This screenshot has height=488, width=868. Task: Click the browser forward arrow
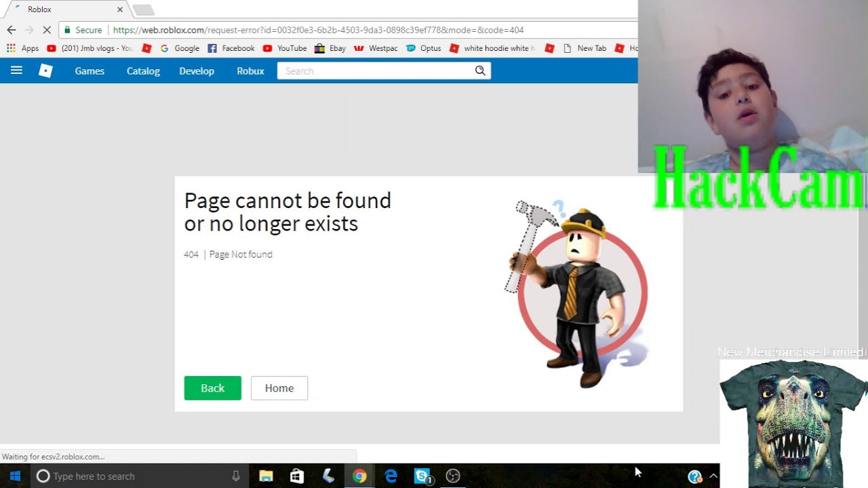pos(28,30)
